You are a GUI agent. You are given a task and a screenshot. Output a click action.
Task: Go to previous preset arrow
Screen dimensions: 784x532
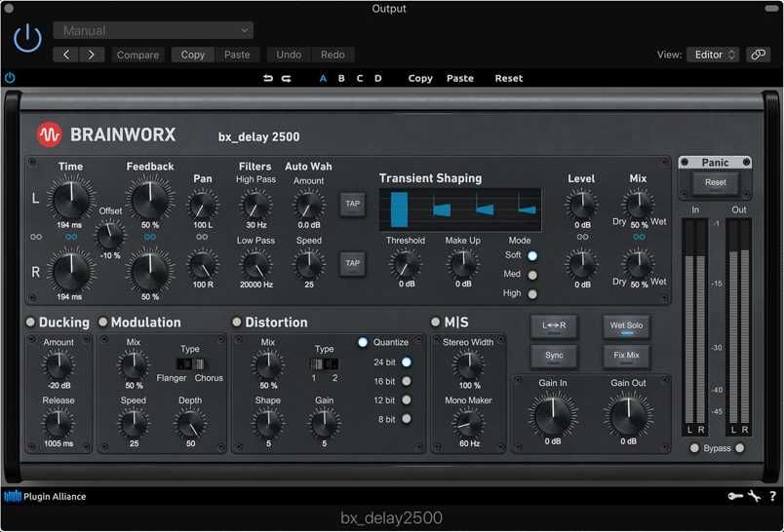[66, 55]
